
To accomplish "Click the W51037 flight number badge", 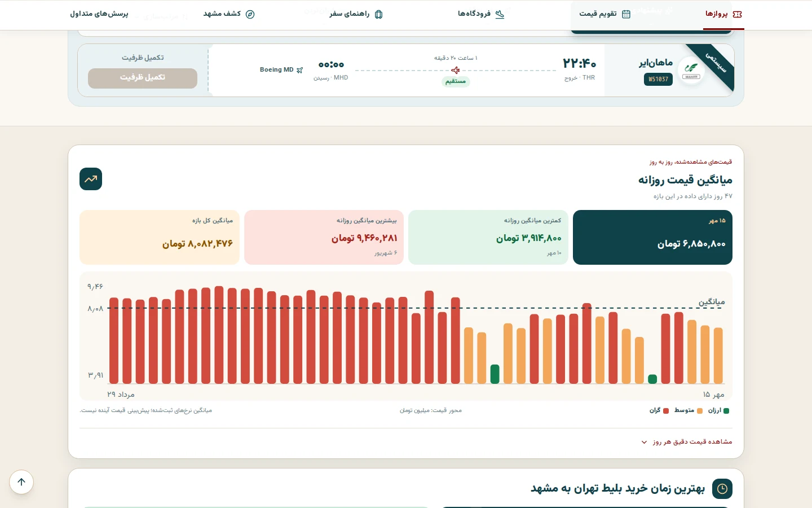I will [658, 80].
